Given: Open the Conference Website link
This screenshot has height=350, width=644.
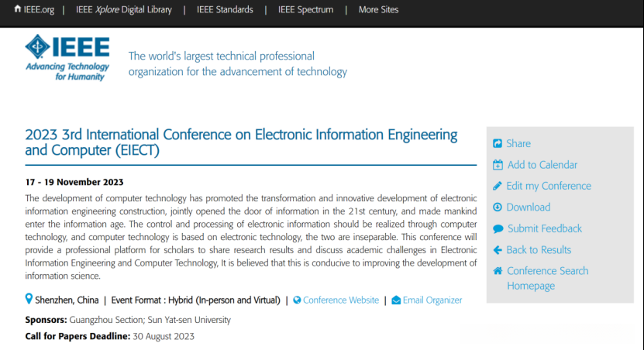Looking at the screenshot, I should coord(341,300).
